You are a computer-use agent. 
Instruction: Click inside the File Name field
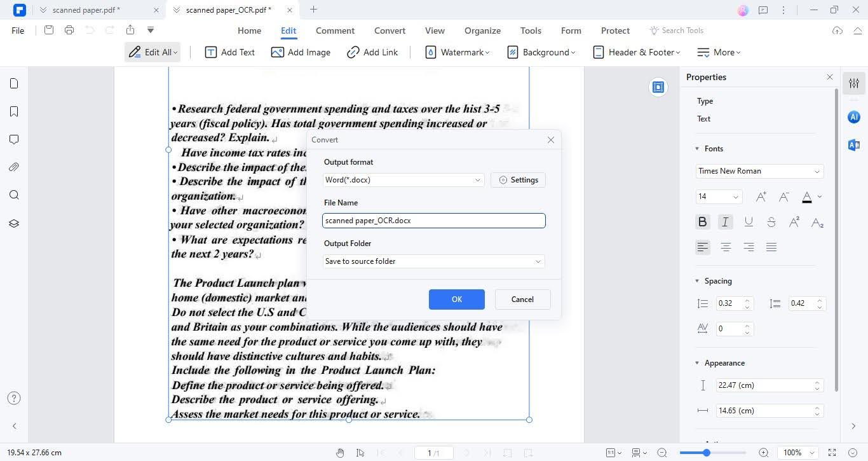point(433,220)
